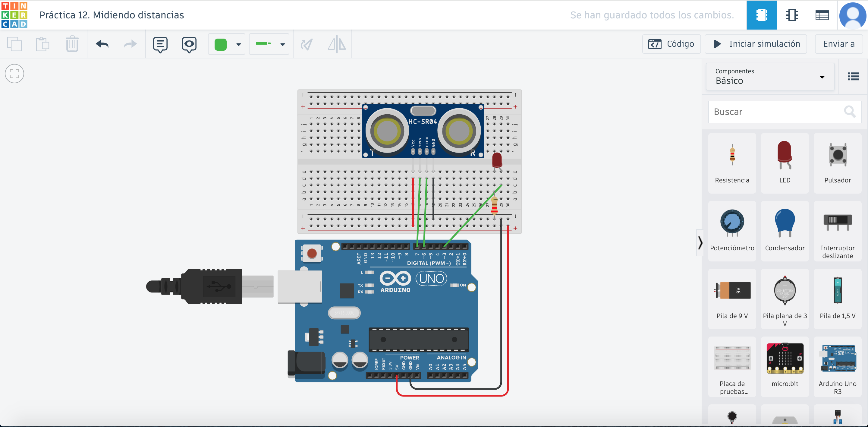
Task: Click the Tinkercad logo
Action: 14,15
